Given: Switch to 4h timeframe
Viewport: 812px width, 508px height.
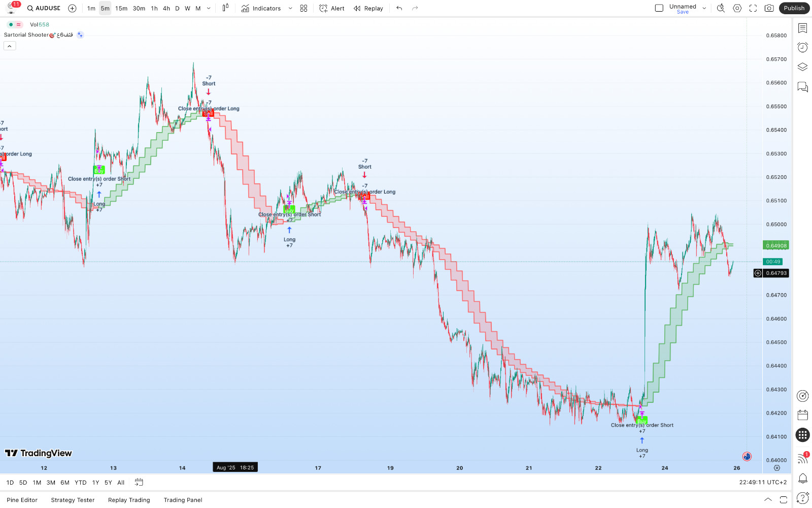Looking at the screenshot, I should click(x=166, y=8).
